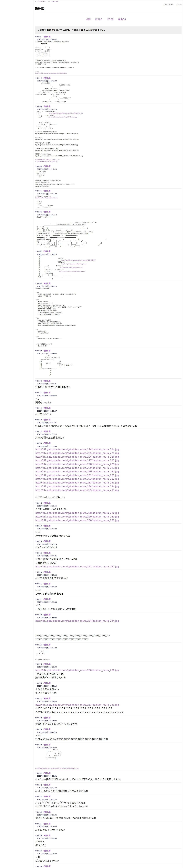Open babitan_mura_224.jpg link in post 0015
Viewport: 186px width, 868px height.
pyautogui.click(x=77, y=449)
